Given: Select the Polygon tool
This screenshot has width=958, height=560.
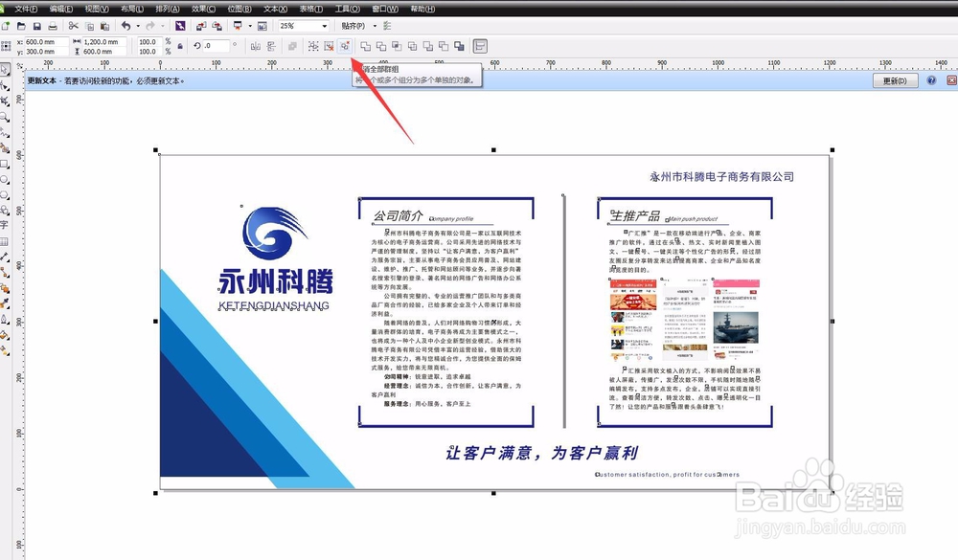Looking at the screenshot, I should (x=5, y=195).
